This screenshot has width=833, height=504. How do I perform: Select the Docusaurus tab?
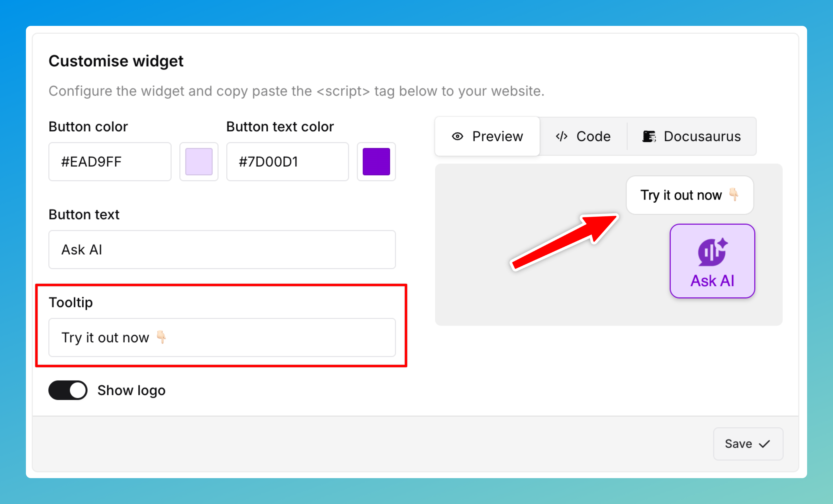tap(692, 136)
